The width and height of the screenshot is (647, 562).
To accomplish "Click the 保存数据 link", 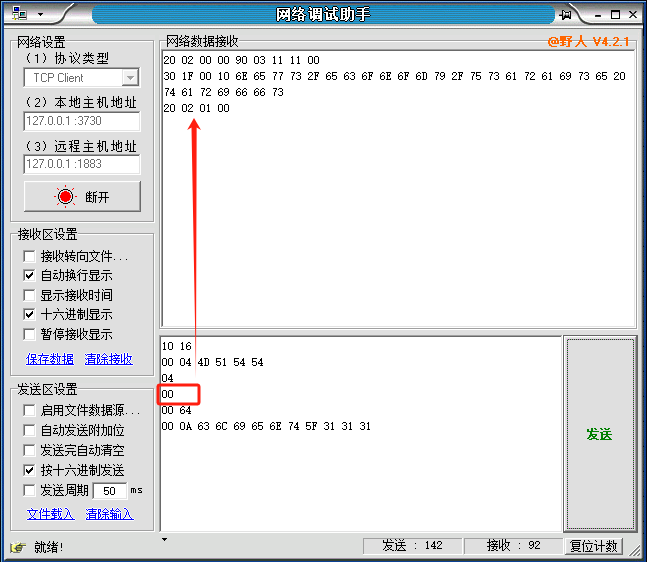I will point(50,359).
